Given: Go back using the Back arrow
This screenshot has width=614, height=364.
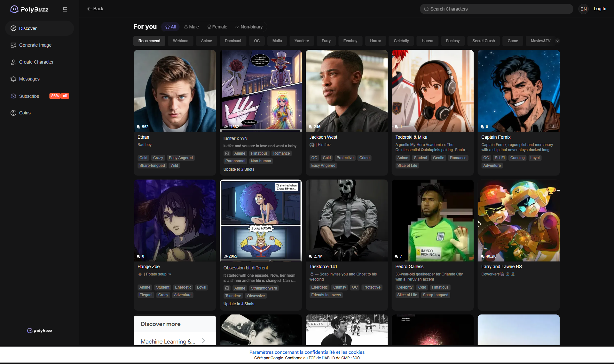Looking at the screenshot, I should [x=95, y=9].
